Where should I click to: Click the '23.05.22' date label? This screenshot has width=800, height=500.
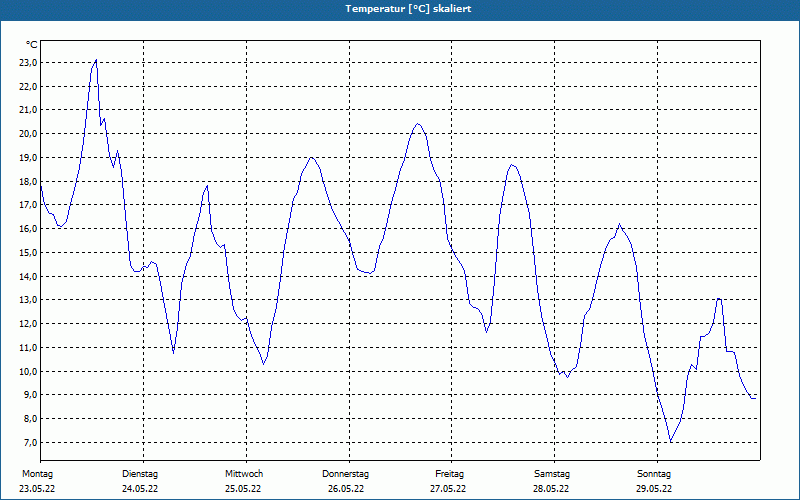[x=37, y=489]
